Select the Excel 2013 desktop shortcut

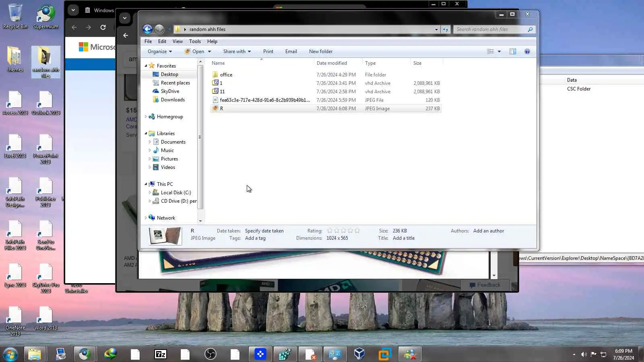coord(15,146)
